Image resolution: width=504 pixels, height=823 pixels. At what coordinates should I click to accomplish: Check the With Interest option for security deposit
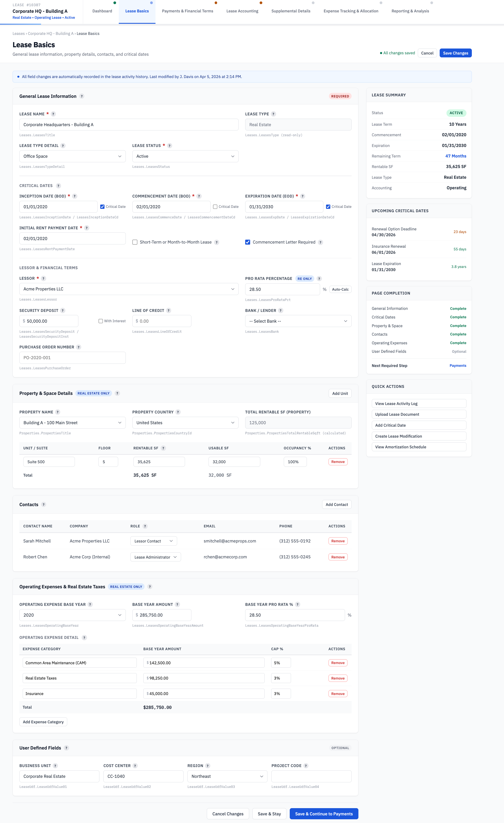coord(100,321)
